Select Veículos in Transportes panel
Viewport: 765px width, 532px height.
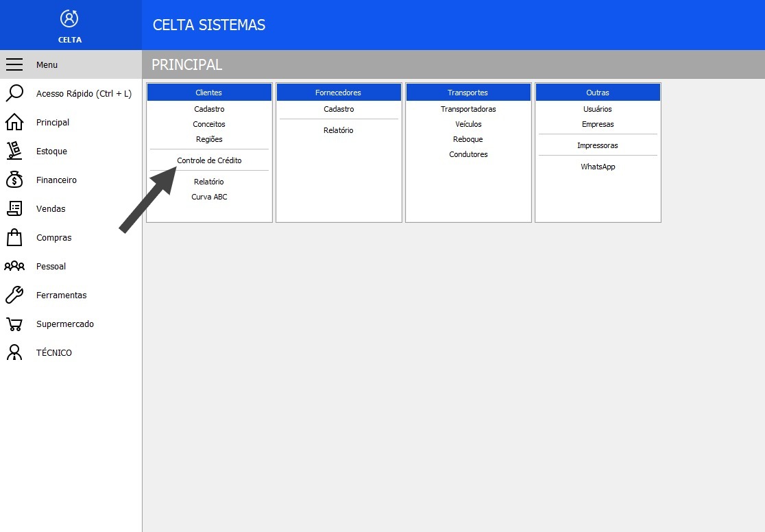tap(468, 124)
